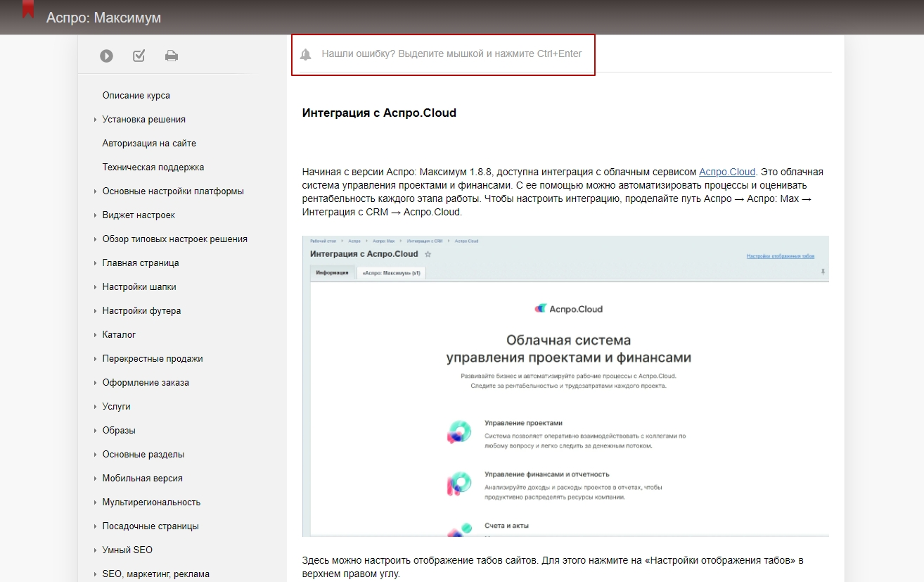Open the Описание курса page
This screenshot has height=582, width=924.
coord(136,96)
